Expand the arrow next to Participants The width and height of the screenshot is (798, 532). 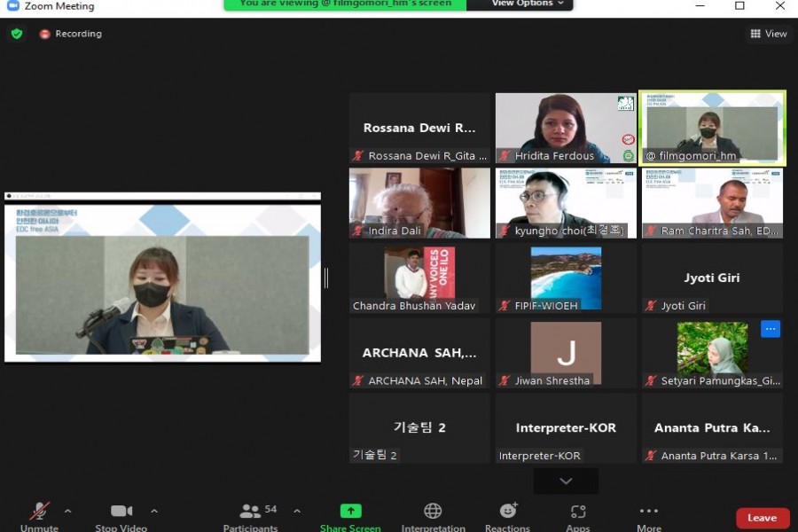coord(297,511)
